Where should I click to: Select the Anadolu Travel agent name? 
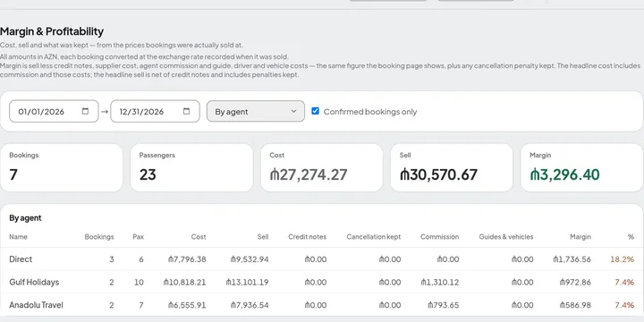point(36,305)
